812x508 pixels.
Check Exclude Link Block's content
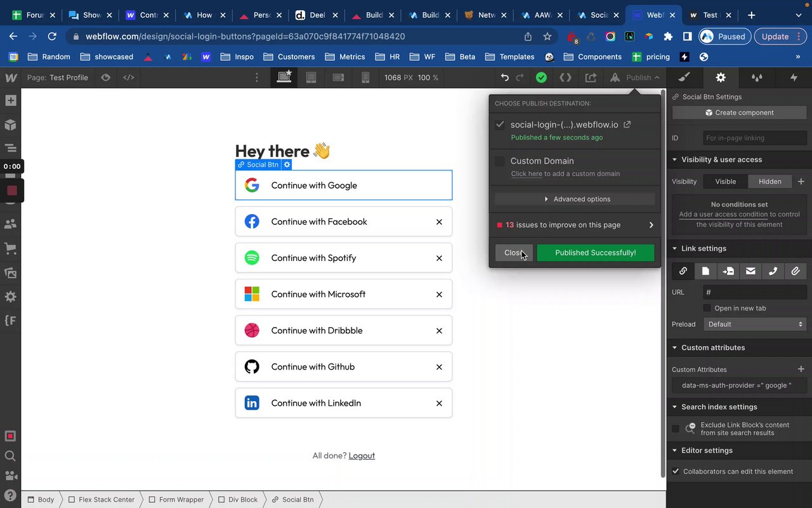(676, 429)
